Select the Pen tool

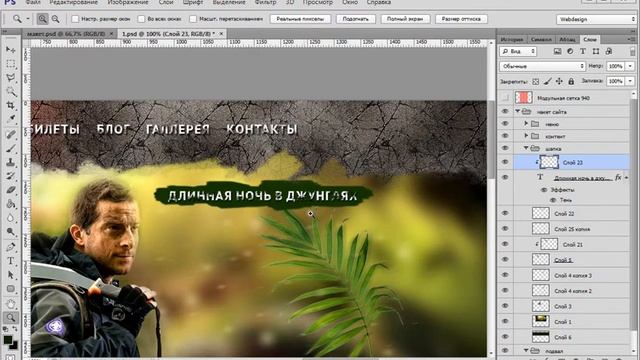11,247
